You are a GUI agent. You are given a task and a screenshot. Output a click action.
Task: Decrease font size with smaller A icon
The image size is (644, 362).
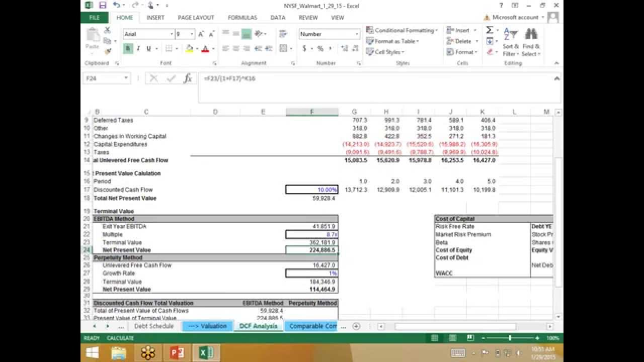(x=211, y=34)
